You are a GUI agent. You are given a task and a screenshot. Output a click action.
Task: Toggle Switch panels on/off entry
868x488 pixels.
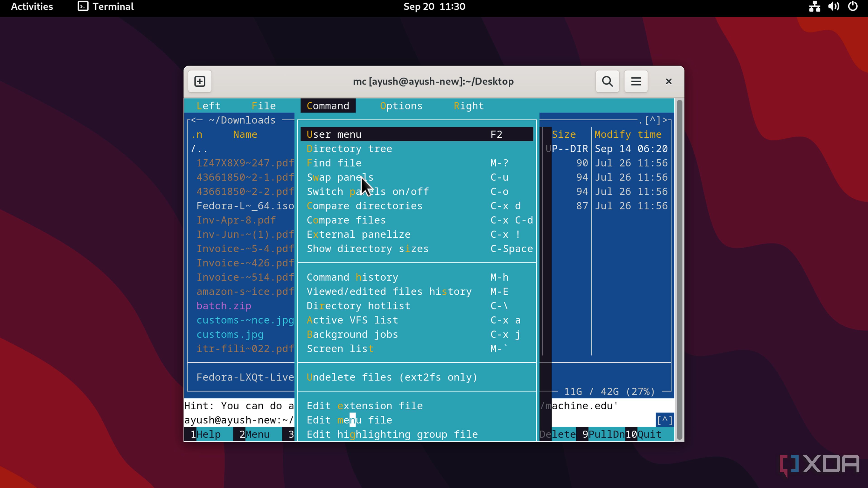coord(367,192)
